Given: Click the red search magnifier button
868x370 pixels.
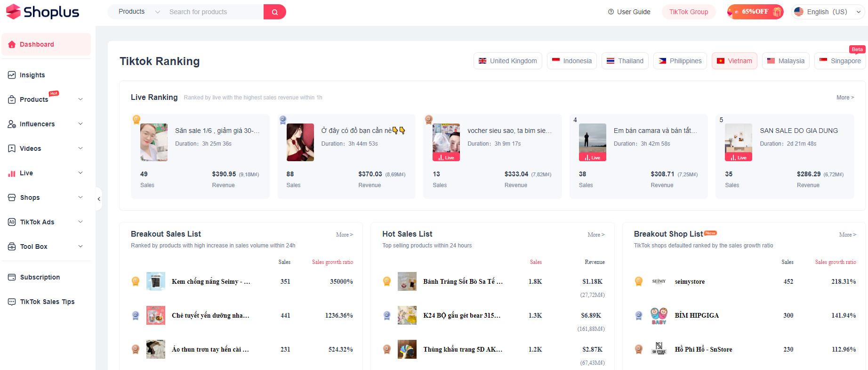Looking at the screenshot, I should tap(275, 12).
